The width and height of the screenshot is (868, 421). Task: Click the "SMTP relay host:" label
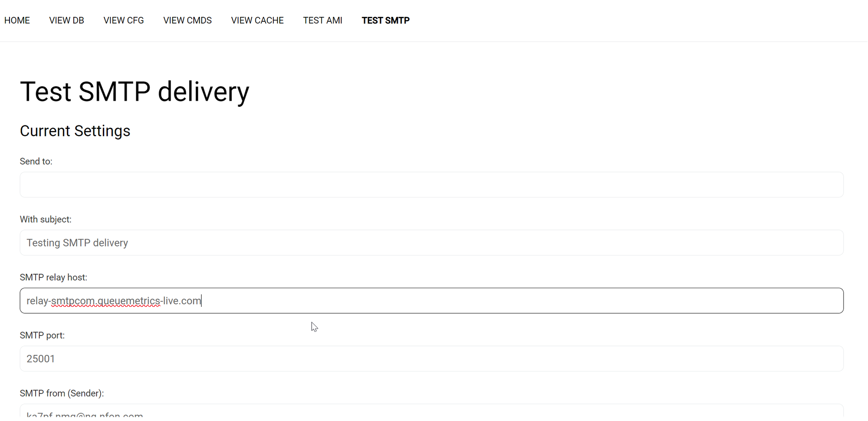coord(53,277)
